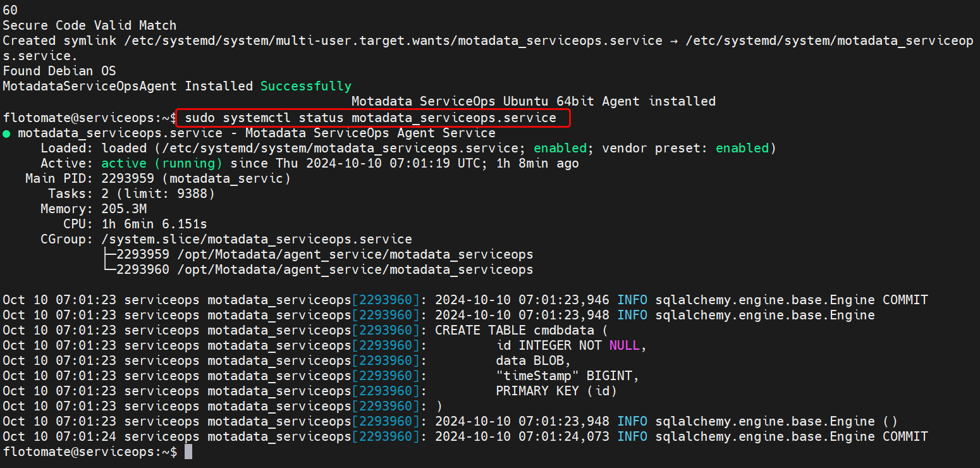Click the CPU time value 1h 6min 6.151s
Image resolution: width=980 pixels, height=468 pixels.
tap(154, 224)
